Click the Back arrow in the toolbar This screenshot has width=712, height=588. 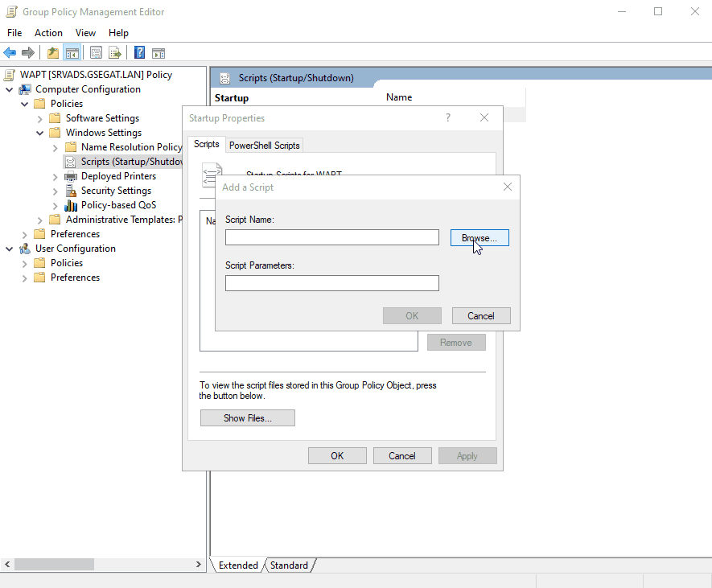10,53
